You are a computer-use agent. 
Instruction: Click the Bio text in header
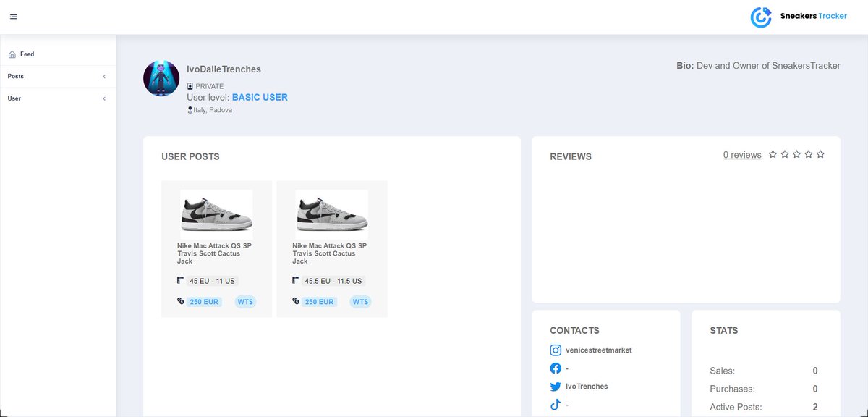758,66
